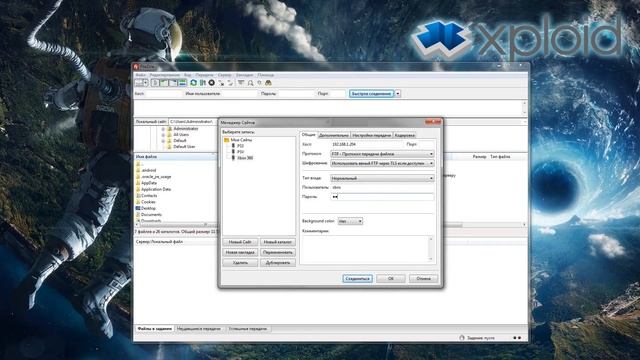Click the Пароль field in Site Manager
Viewport: 640px width, 360px height.
tap(382, 197)
